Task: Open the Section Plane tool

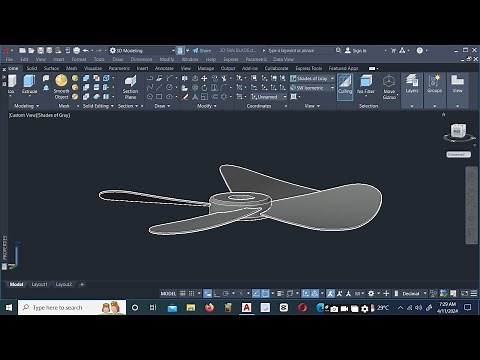Action: pos(130,87)
